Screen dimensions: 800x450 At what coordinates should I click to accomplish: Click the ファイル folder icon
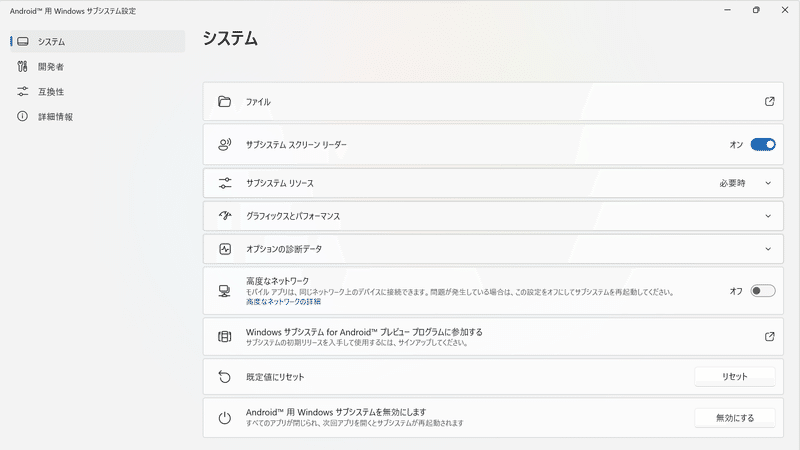click(224, 102)
